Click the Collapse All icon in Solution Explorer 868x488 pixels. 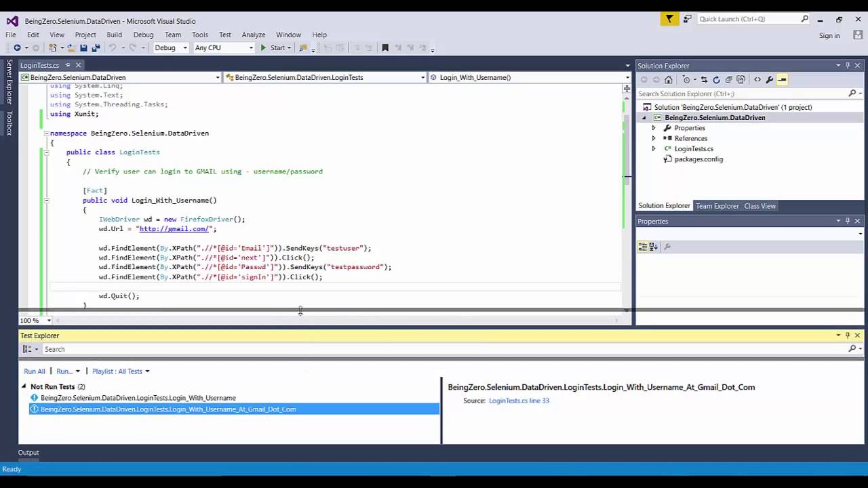(x=728, y=80)
